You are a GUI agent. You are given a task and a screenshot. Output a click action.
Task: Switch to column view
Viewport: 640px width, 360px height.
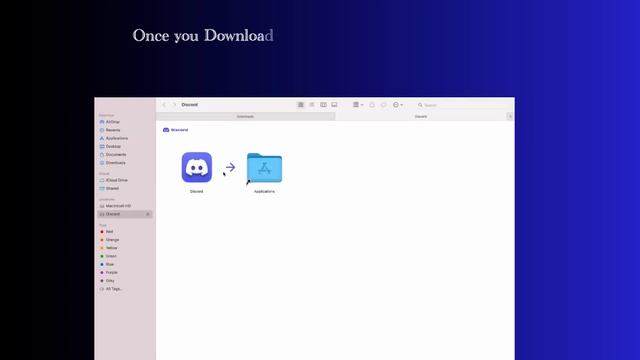coord(323,105)
